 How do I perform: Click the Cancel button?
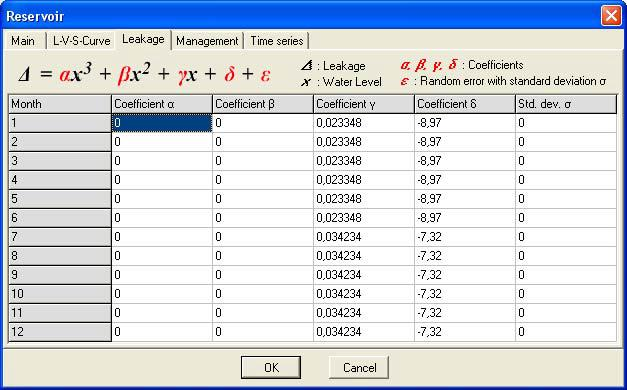pyautogui.click(x=359, y=367)
